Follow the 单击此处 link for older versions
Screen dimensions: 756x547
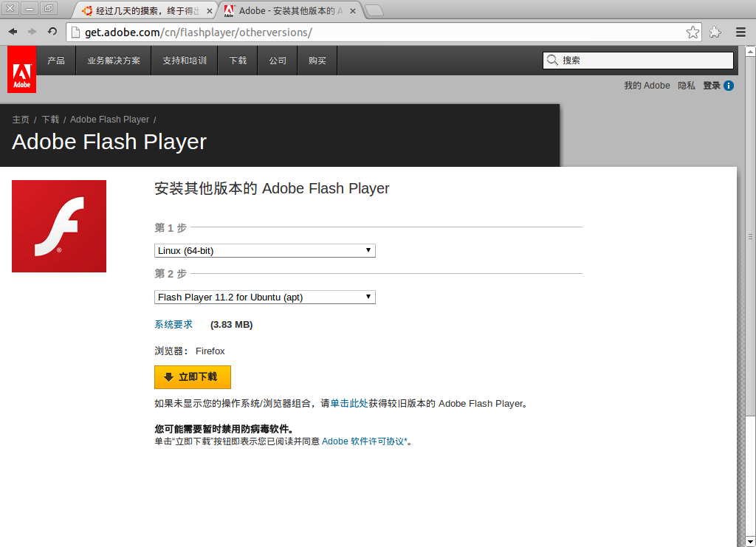(349, 403)
